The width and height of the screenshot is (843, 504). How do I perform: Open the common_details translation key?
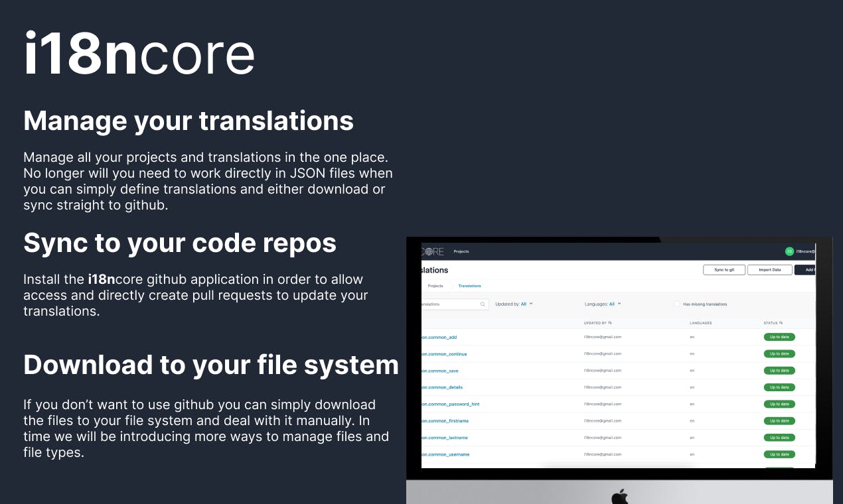pyautogui.click(x=442, y=387)
